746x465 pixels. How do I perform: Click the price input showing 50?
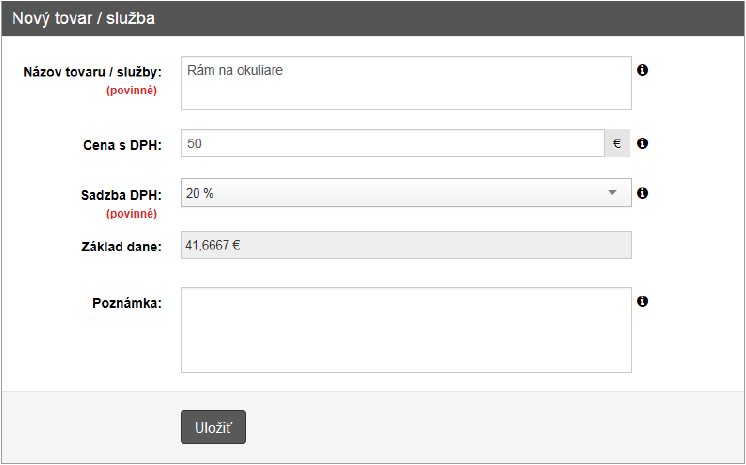point(393,144)
